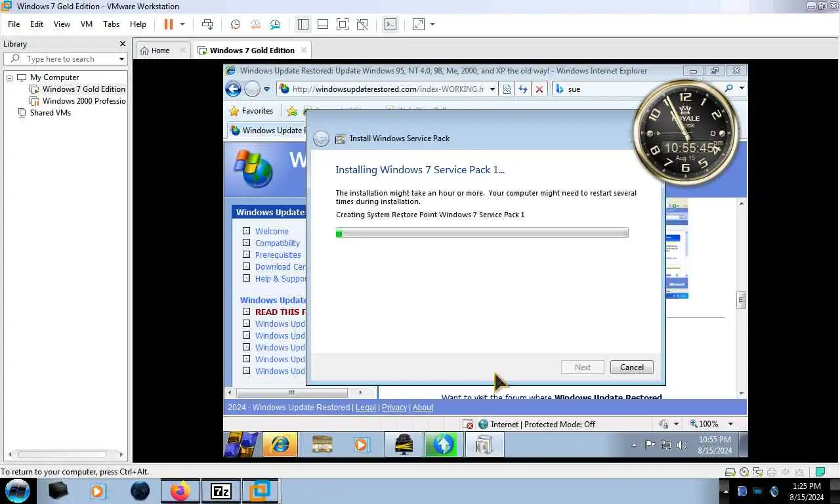Collapse the My Computer tree node

[10, 77]
